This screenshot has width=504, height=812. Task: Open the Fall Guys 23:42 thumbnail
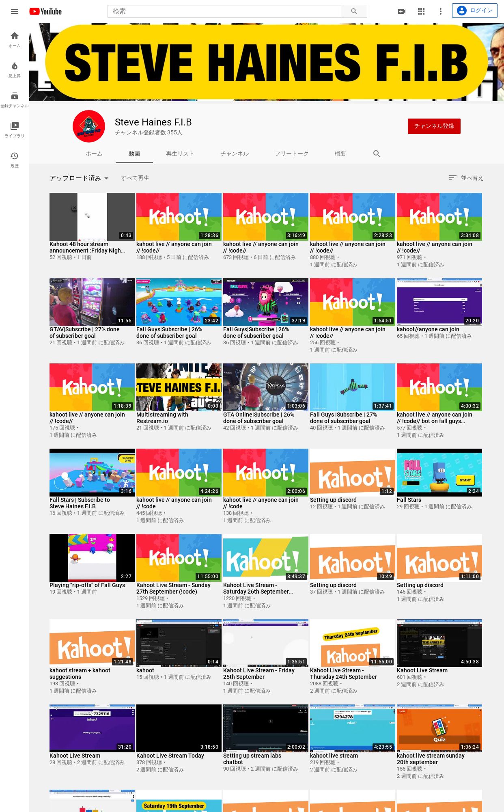tap(179, 302)
